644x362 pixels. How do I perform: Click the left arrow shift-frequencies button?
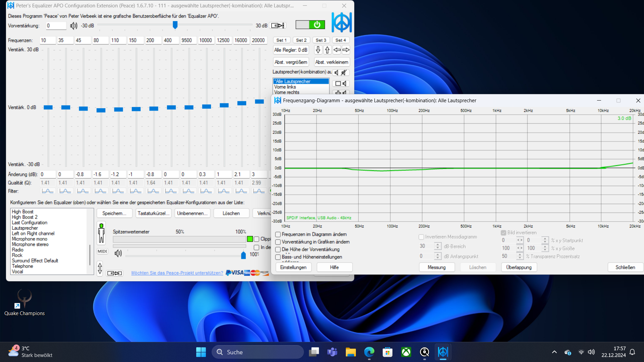[x=337, y=50]
